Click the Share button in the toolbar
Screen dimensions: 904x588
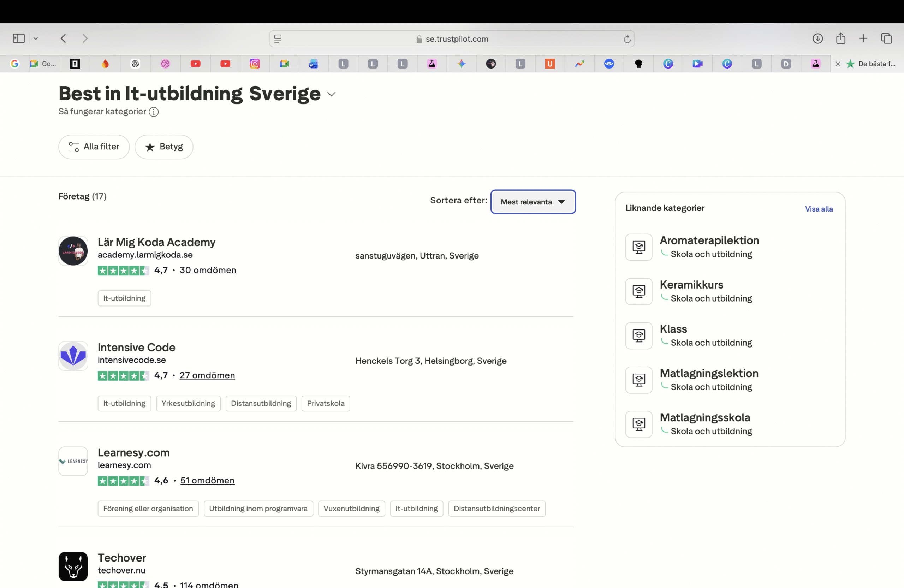pyautogui.click(x=840, y=38)
